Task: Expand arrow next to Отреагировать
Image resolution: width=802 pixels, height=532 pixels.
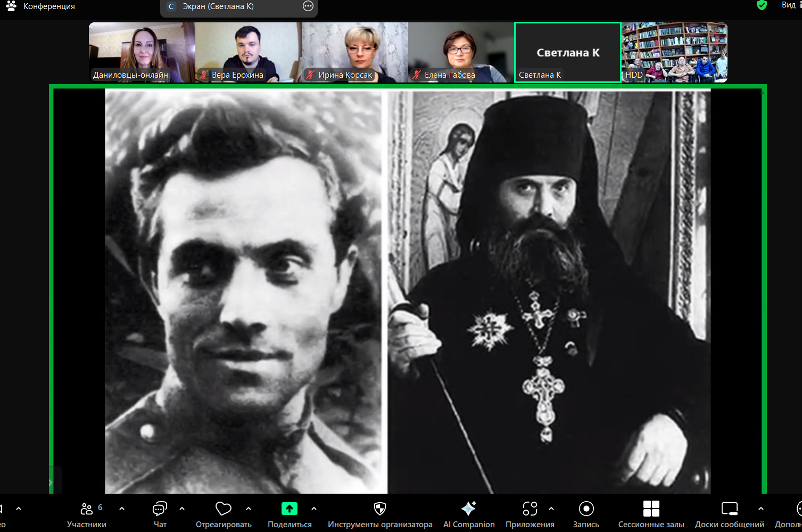Action: (249, 509)
